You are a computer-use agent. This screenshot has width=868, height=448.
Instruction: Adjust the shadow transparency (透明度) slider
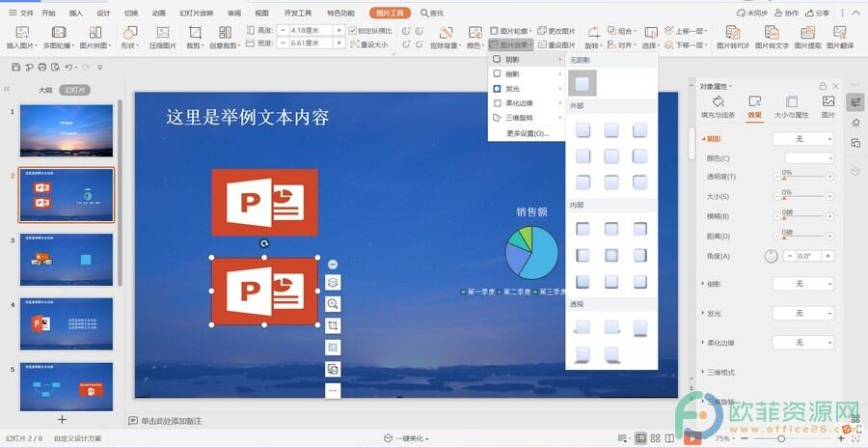click(x=802, y=177)
